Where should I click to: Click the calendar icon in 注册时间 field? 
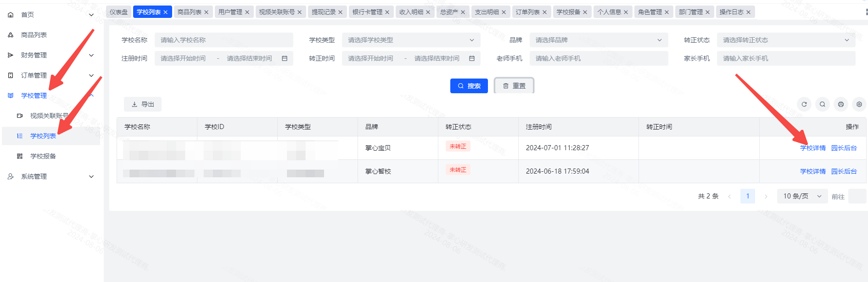coord(285,58)
